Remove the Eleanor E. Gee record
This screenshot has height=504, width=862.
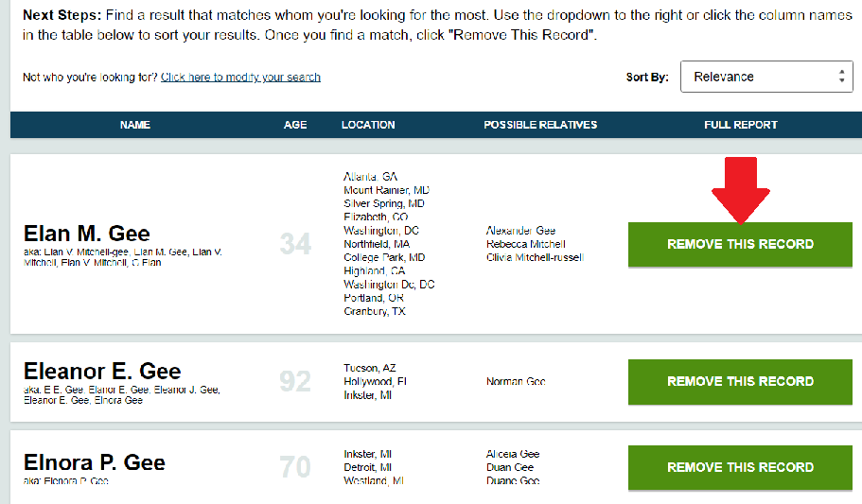pos(740,381)
